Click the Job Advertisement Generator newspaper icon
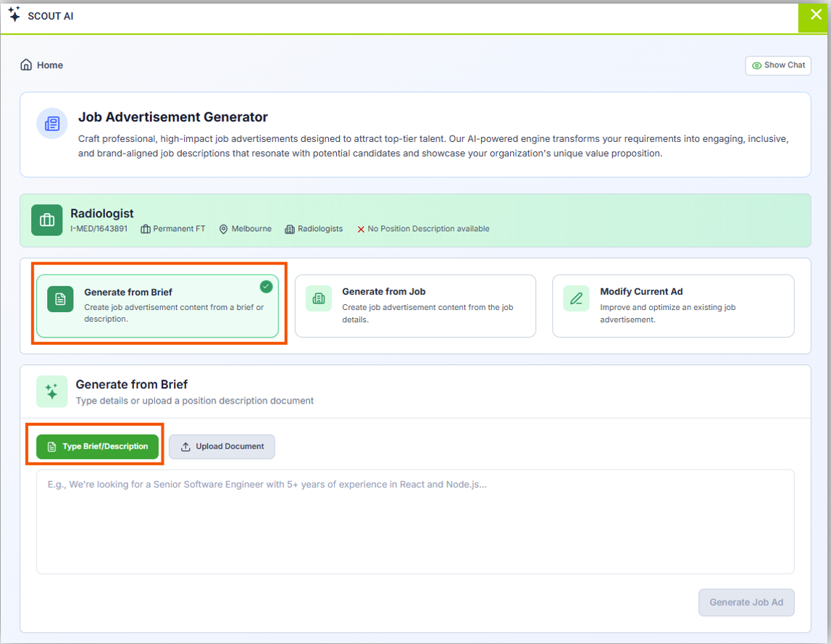 52,124
